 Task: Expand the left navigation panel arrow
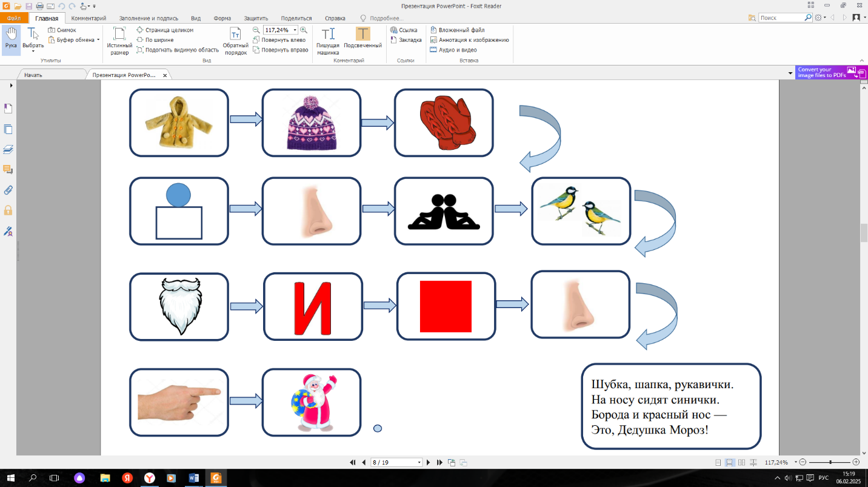[11, 86]
